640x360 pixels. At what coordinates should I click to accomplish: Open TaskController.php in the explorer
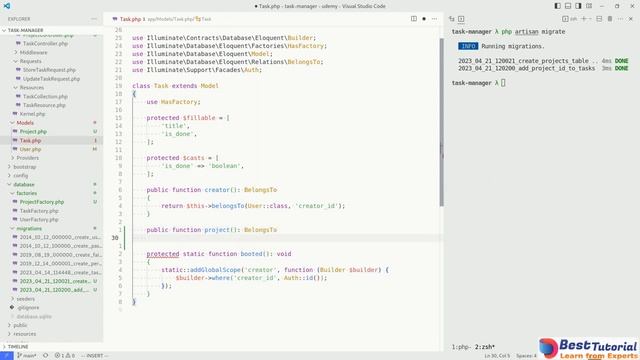(45, 44)
